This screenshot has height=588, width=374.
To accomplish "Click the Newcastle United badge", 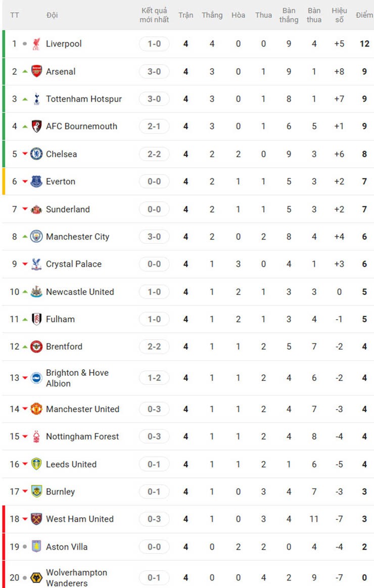I will click(35, 292).
